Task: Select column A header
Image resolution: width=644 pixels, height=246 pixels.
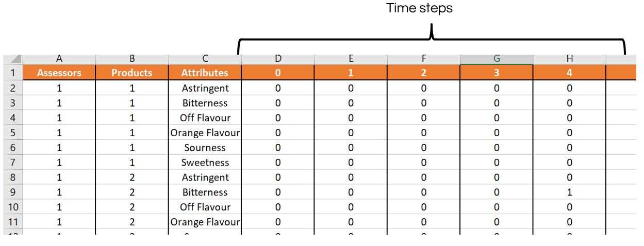Action: tap(59, 59)
